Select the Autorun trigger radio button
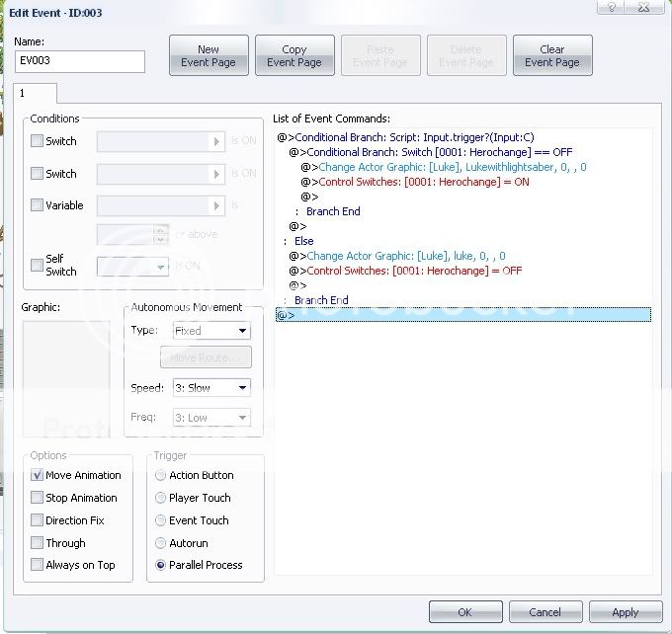 pyautogui.click(x=161, y=543)
